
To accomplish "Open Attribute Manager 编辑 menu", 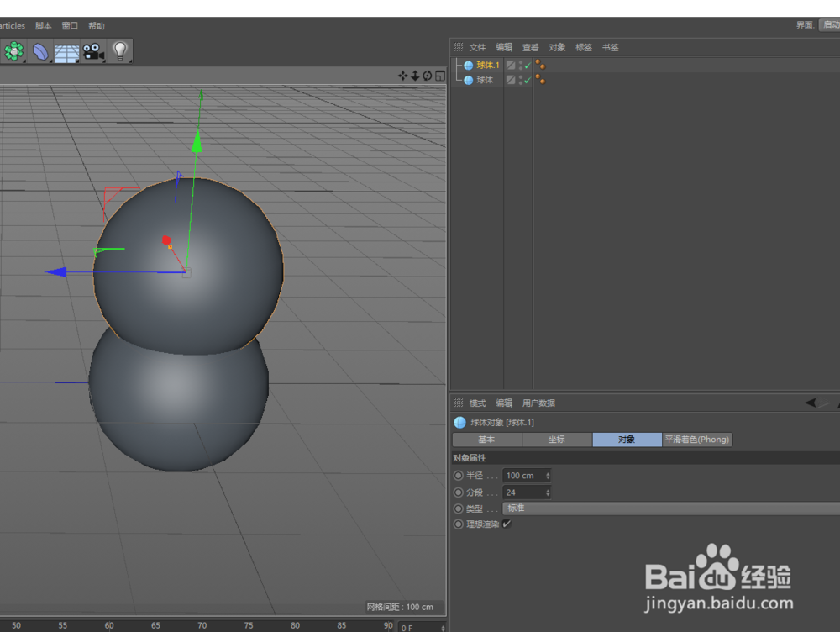I will (503, 403).
